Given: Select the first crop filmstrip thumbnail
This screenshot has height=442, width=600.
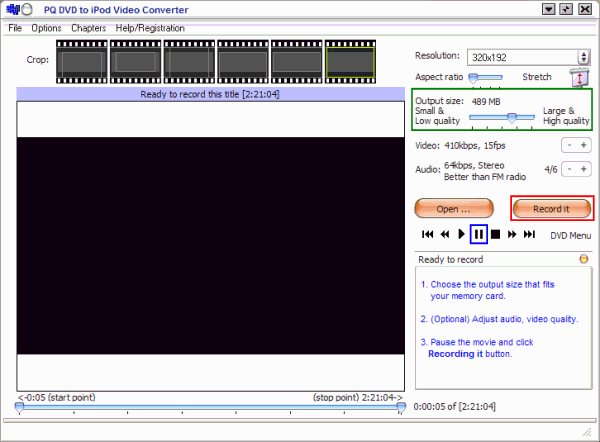Looking at the screenshot, I should [82, 62].
